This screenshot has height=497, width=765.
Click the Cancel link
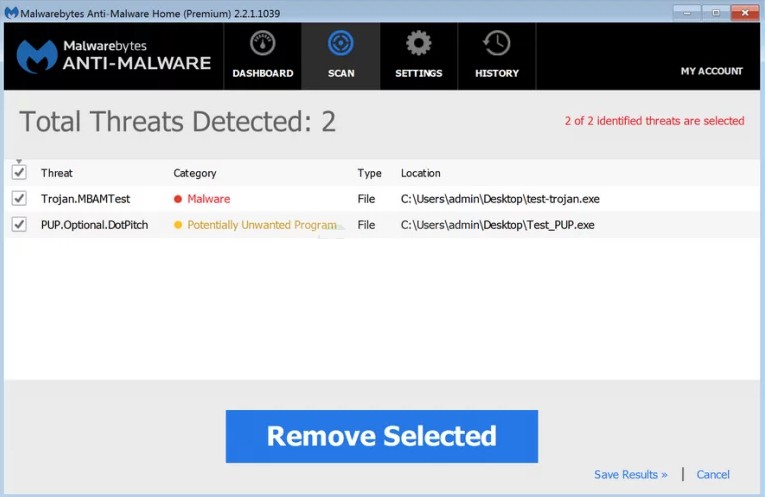[713, 474]
